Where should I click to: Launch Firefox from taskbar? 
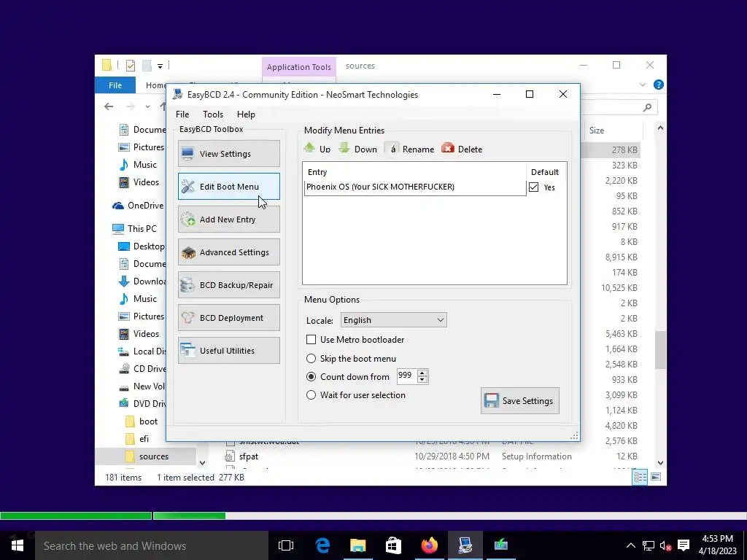point(429,545)
